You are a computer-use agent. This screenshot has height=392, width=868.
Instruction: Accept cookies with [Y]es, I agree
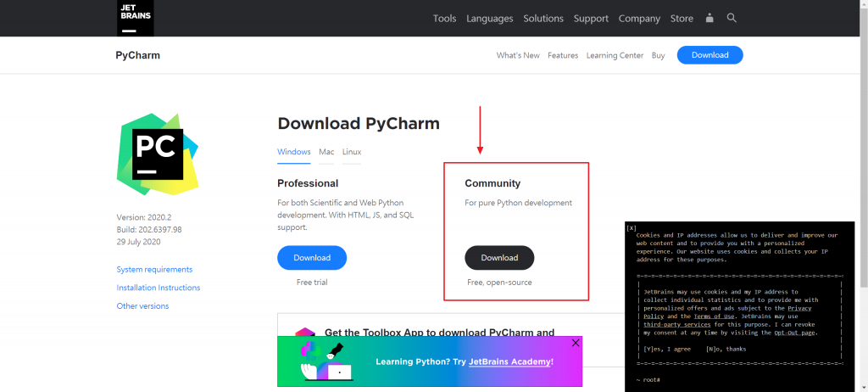coord(667,350)
